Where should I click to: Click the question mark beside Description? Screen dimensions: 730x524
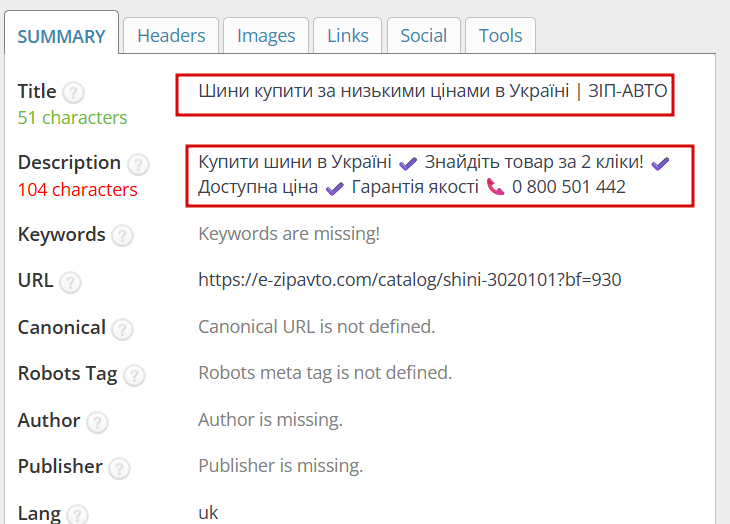[x=138, y=164]
